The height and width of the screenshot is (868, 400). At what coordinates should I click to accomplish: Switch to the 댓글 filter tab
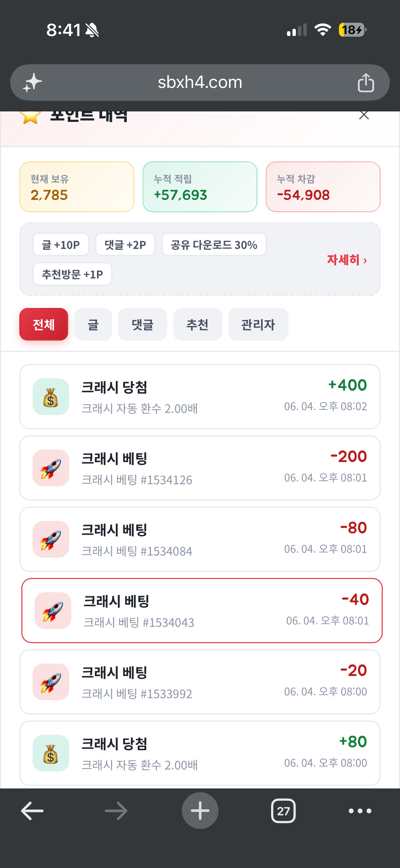click(142, 324)
